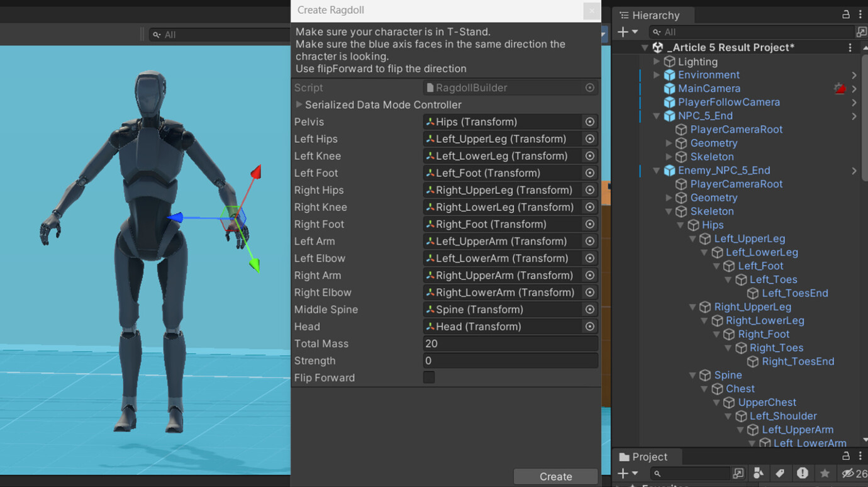Viewport: 868px width, 487px height.
Task: Open Hierarchy search in new window icon
Action: click(x=861, y=31)
